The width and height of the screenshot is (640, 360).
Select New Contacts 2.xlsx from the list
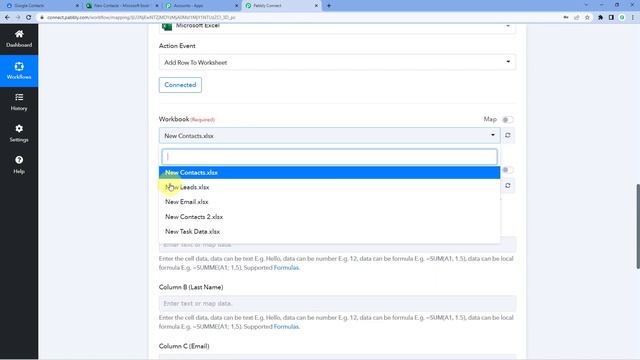329,217
